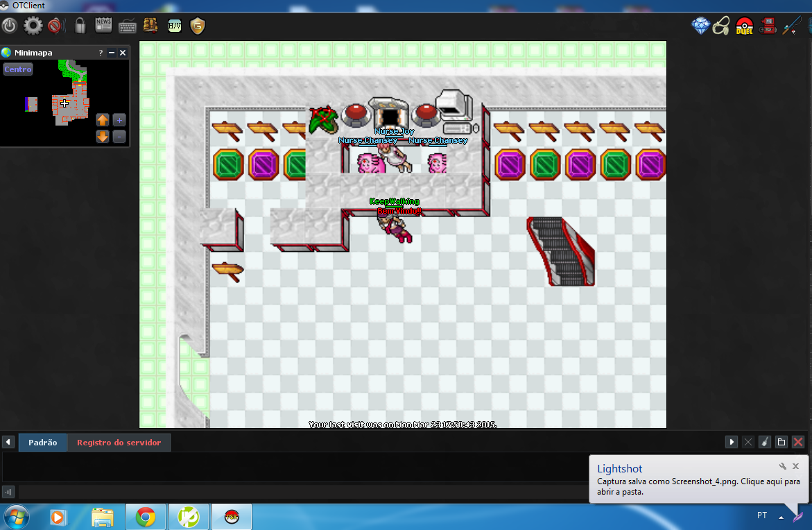The height and width of the screenshot is (530, 812).
Task: Open the keyboard hotkeys icon
Action: pyautogui.click(x=127, y=26)
